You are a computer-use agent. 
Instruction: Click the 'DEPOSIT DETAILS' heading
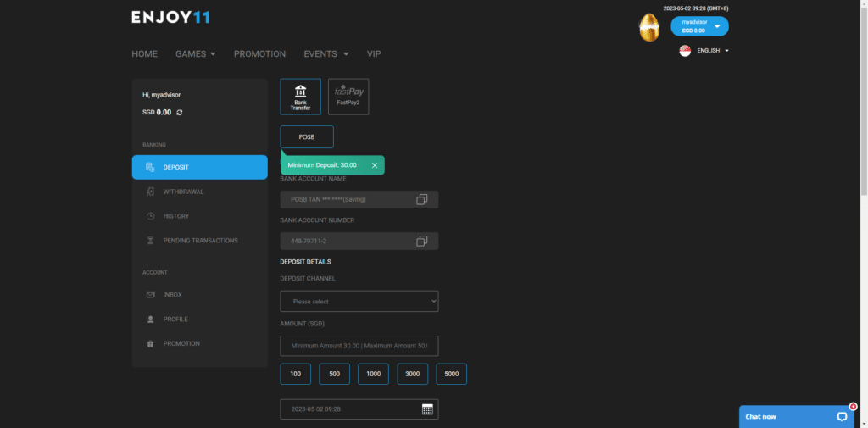pyautogui.click(x=305, y=262)
